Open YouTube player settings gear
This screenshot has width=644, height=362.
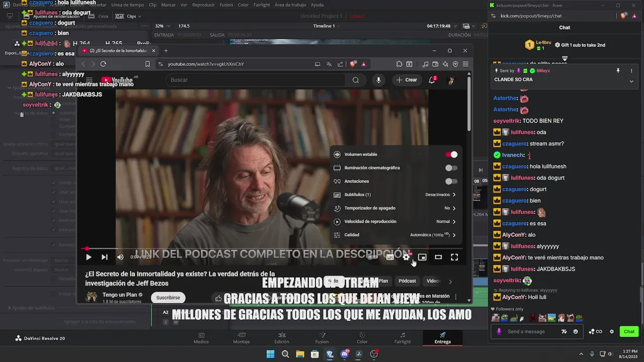pyautogui.click(x=406, y=257)
